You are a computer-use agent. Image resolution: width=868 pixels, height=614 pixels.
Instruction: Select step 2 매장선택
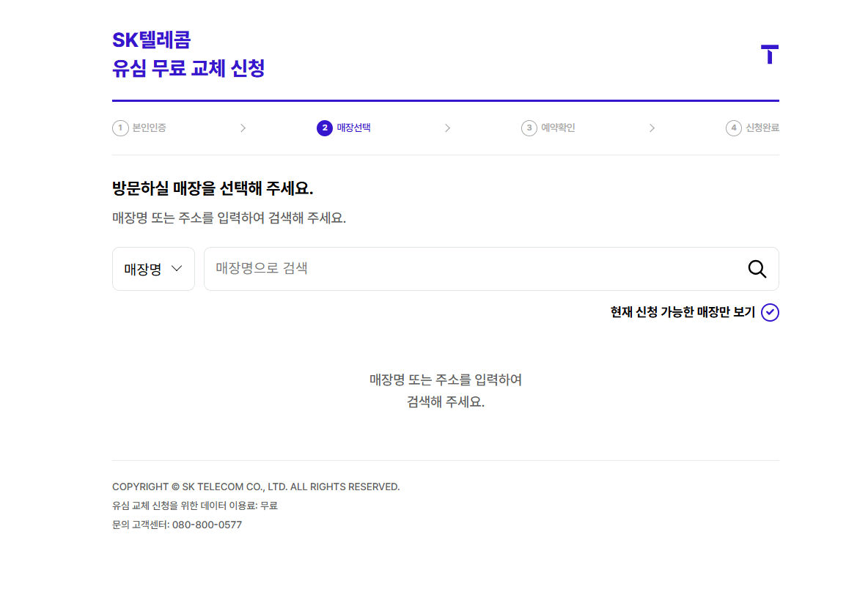point(344,127)
